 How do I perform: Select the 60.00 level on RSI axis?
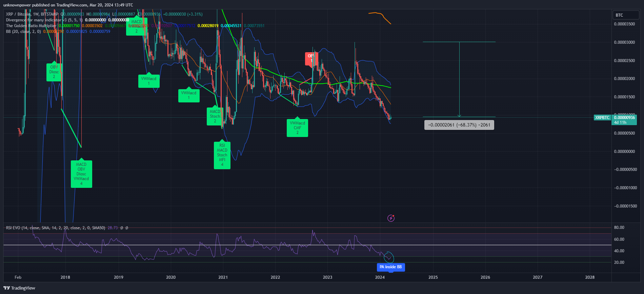click(x=619, y=239)
